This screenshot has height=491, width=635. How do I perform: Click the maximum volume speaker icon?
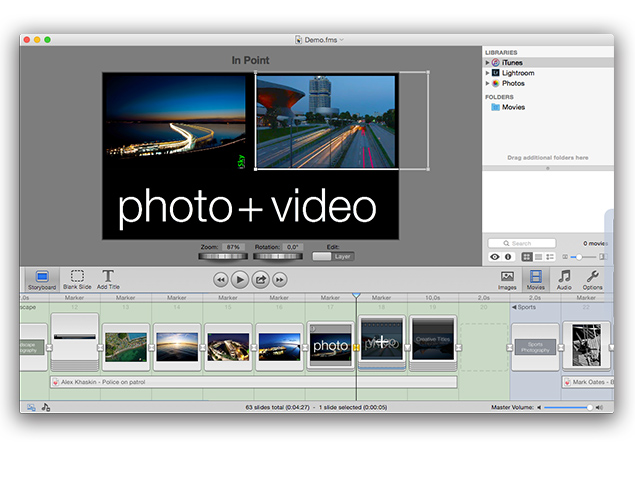click(x=599, y=407)
